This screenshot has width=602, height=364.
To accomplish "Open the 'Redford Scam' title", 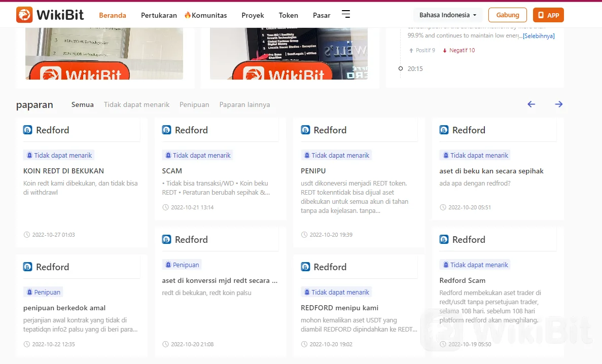I will (x=462, y=281).
